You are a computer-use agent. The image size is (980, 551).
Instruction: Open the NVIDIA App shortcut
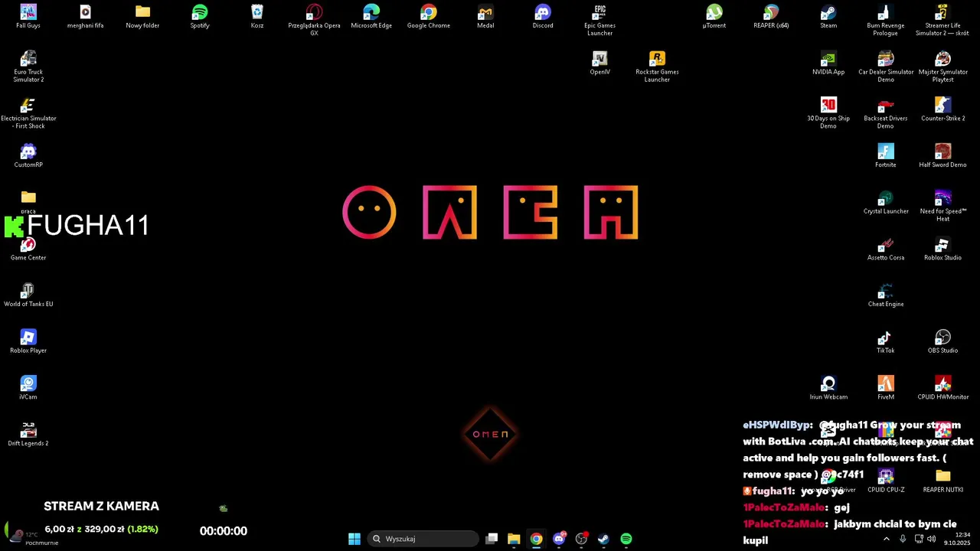point(828,63)
